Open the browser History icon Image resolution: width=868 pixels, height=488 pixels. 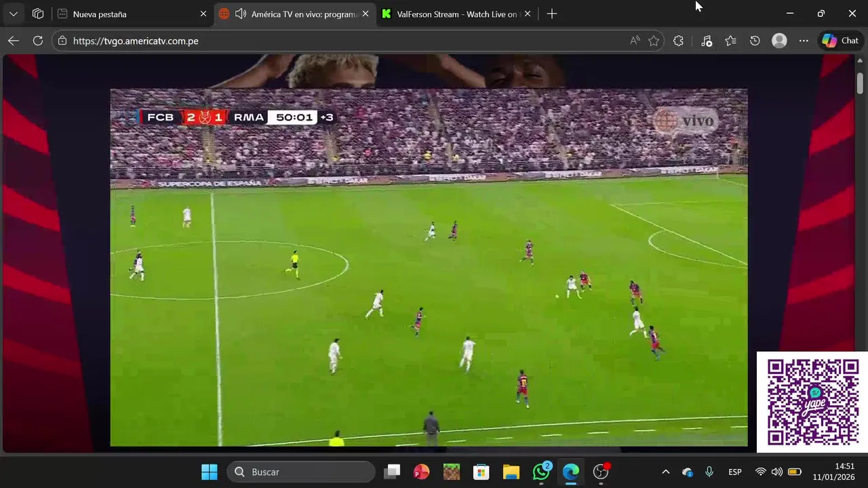(x=755, y=41)
